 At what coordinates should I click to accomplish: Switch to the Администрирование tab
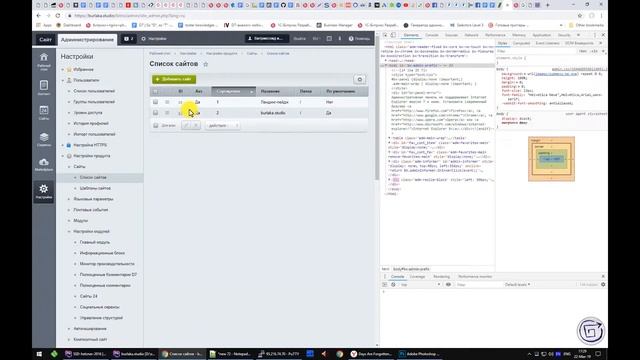click(x=87, y=40)
